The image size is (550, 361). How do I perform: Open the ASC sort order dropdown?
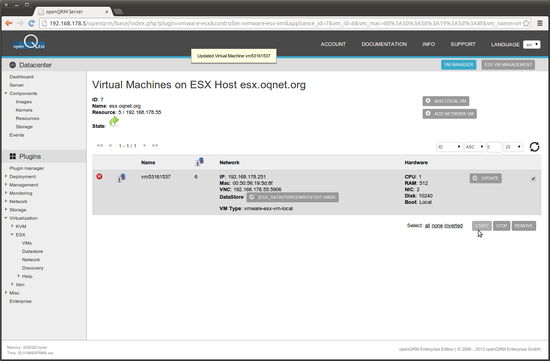(x=475, y=147)
